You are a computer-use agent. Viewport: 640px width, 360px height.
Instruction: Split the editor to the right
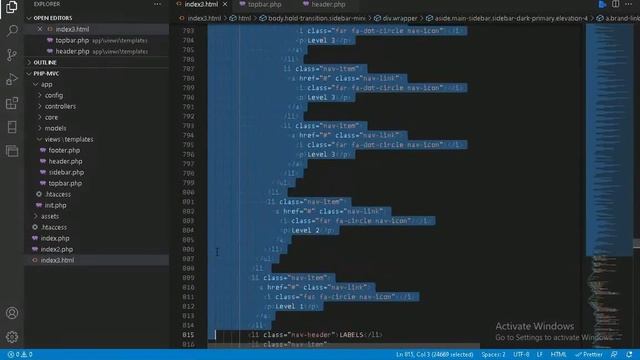[615, 4]
